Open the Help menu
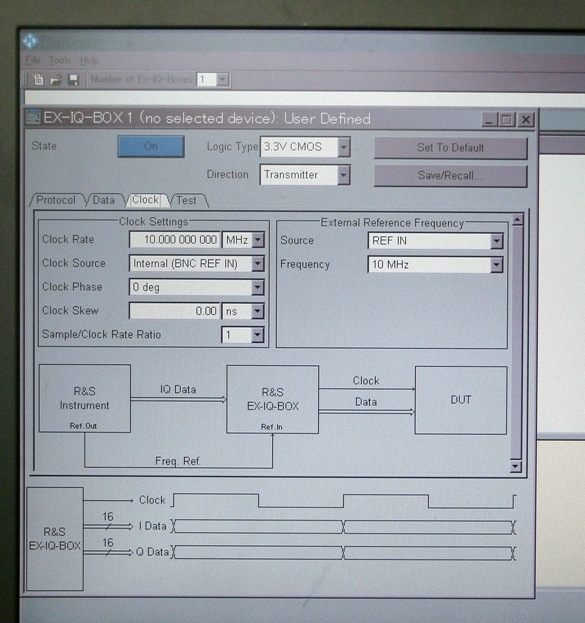585x623 pixels. [89, 61]
